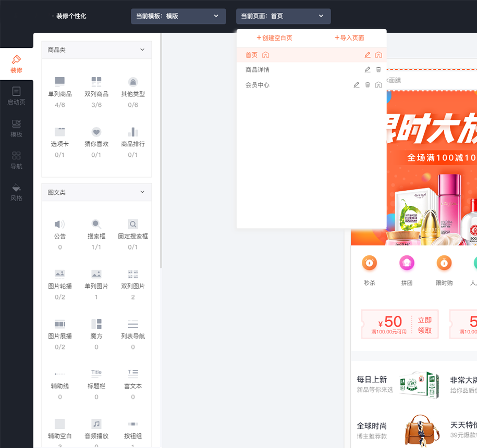Add the 富文本 rich text component

tap(133, 384)
